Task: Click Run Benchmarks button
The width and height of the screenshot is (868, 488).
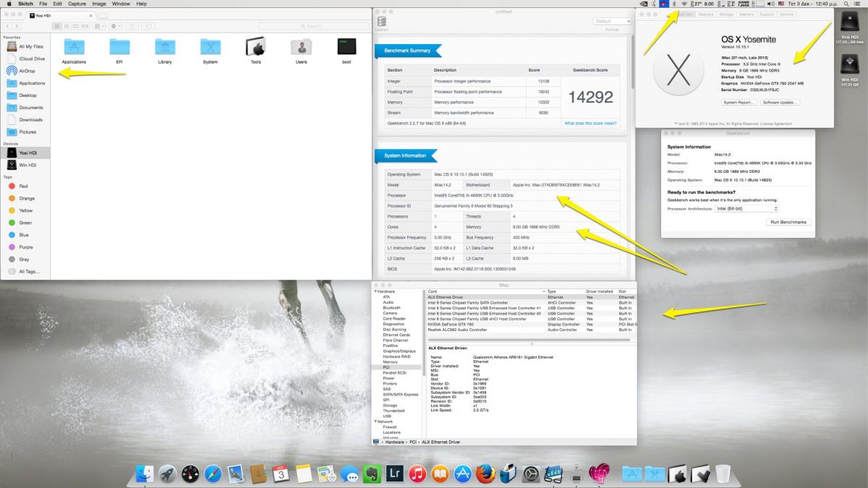Action: [788, 222]
